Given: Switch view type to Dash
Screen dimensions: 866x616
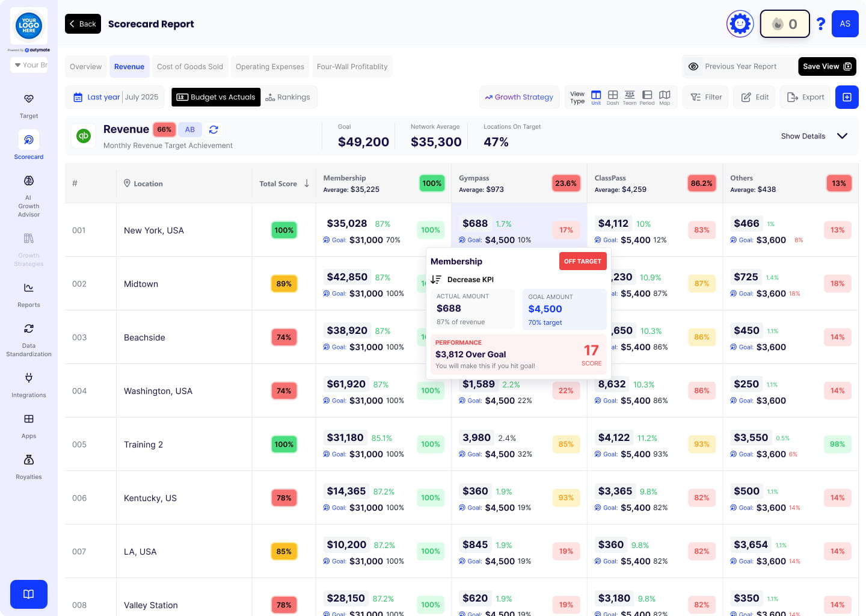Looking at the screenshot, I should [x=613, y=97].
